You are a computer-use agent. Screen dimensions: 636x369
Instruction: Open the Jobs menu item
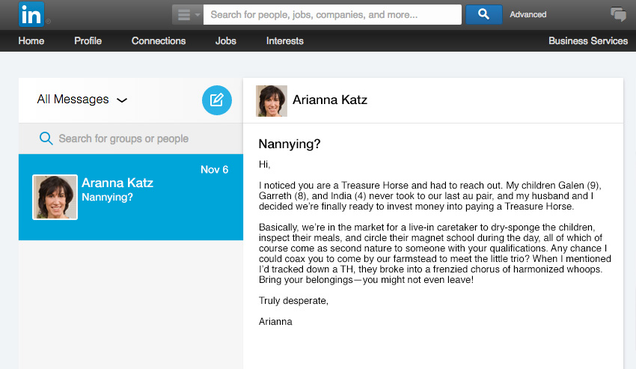coord(226,41)
